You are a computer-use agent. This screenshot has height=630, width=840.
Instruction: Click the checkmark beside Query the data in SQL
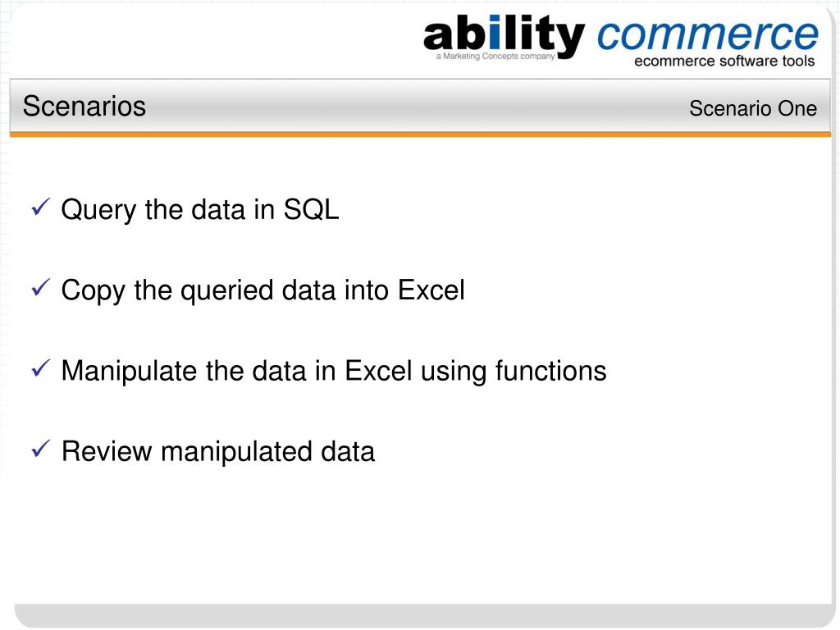click(x=41, y=207)
